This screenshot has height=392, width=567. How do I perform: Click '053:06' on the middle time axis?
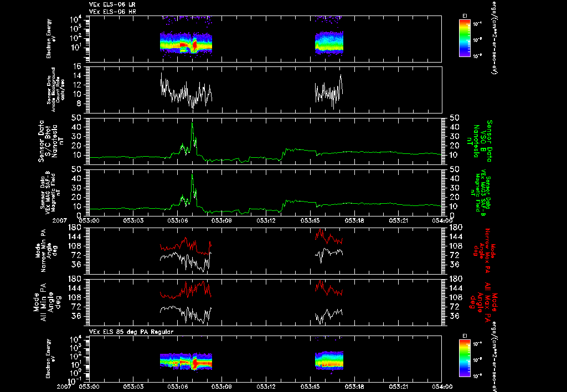click(x=178, y=220)
